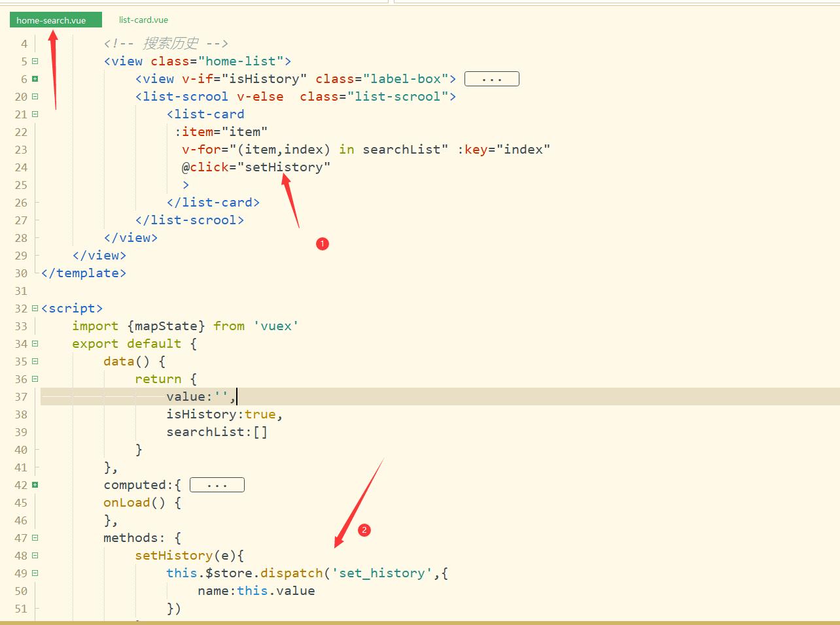Click the methods: keyword on line 47
This screenshot has width=840, height=625.
coord(135,538)
